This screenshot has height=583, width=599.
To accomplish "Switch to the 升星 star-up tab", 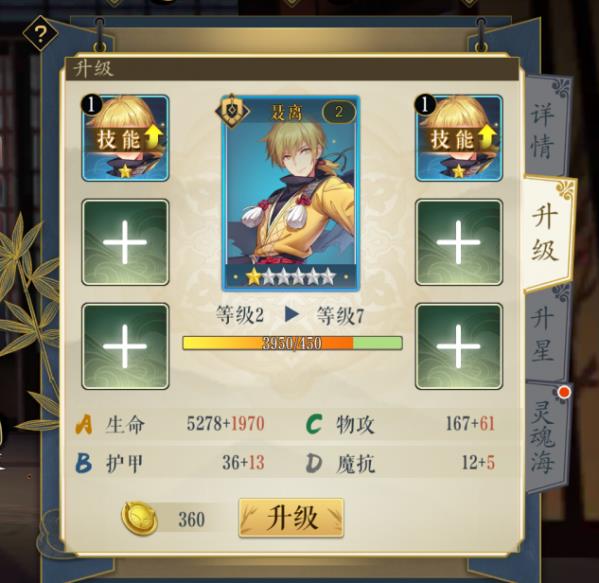I will point(543,335).
